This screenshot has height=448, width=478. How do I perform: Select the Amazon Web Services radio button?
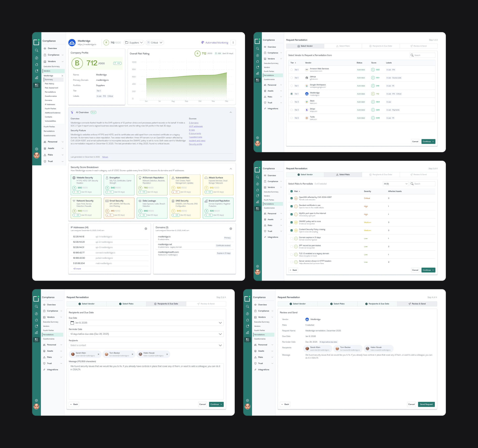click(x=292, y=70)
